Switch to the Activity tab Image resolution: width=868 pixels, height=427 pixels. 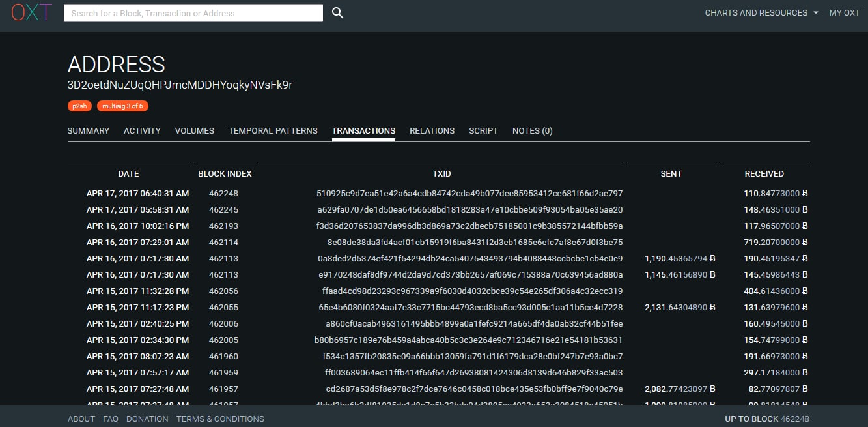[x=142, y=131]
